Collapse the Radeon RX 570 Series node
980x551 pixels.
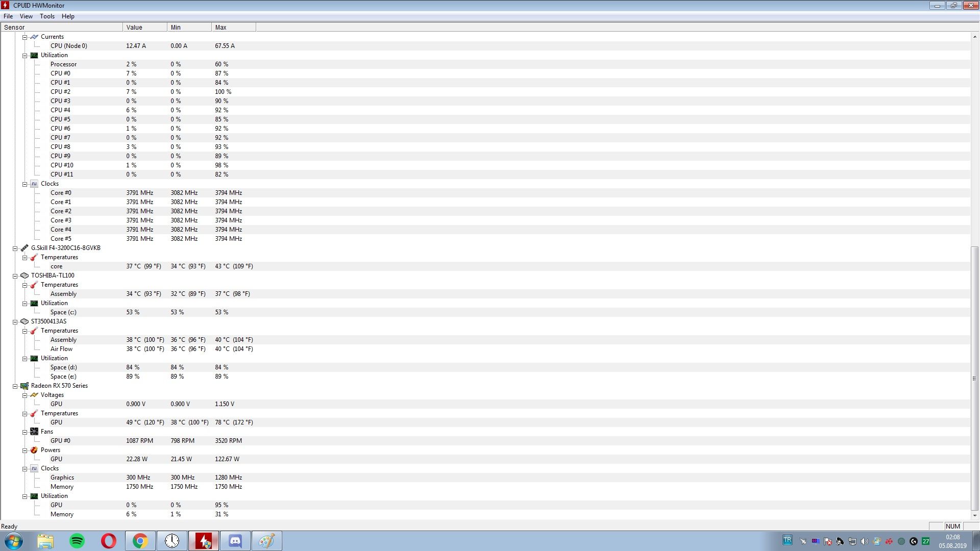[15, 386]
